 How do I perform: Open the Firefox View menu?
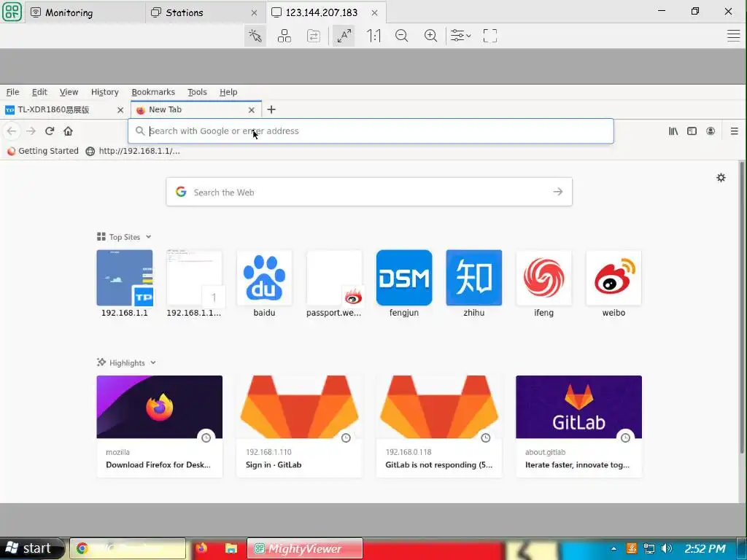click(69, 92)
